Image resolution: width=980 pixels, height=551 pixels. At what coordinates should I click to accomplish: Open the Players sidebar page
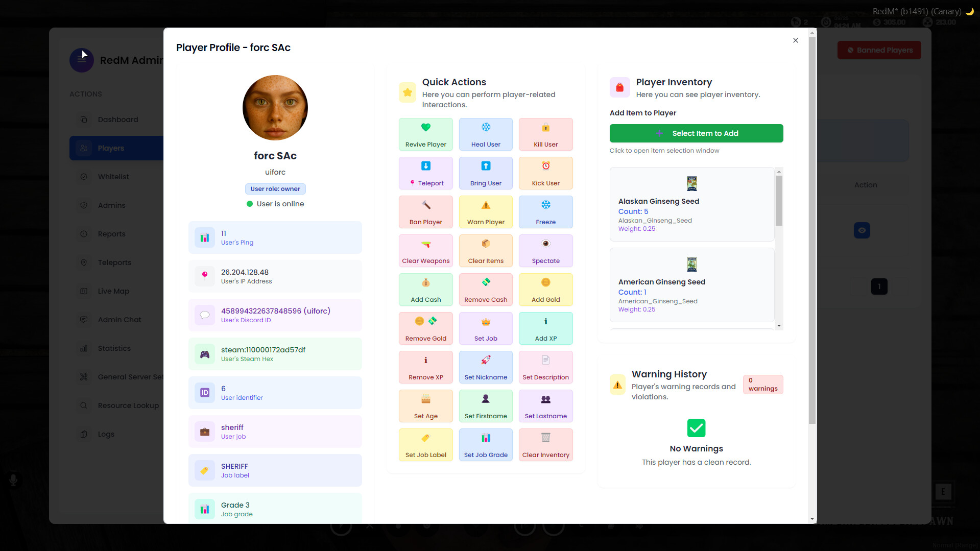(116, 148)
